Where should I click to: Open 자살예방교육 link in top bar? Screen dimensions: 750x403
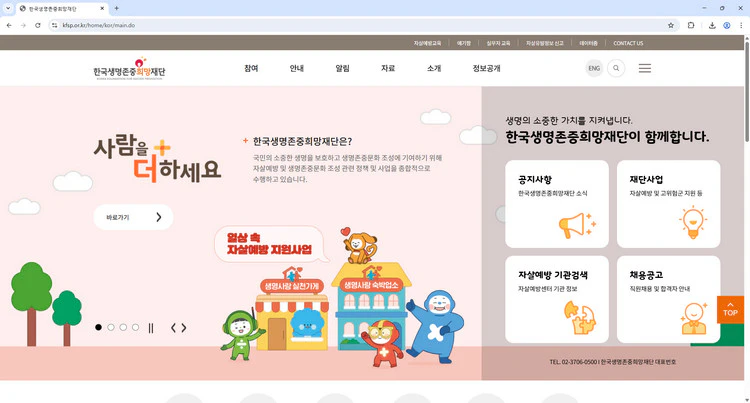click(x=427, y=43)
